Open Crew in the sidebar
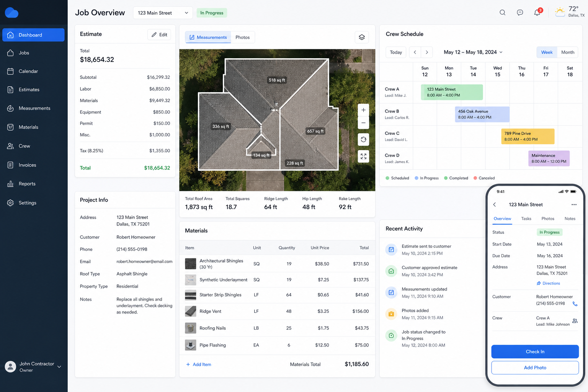Screen dimensions: 588x392 point(33,146)
